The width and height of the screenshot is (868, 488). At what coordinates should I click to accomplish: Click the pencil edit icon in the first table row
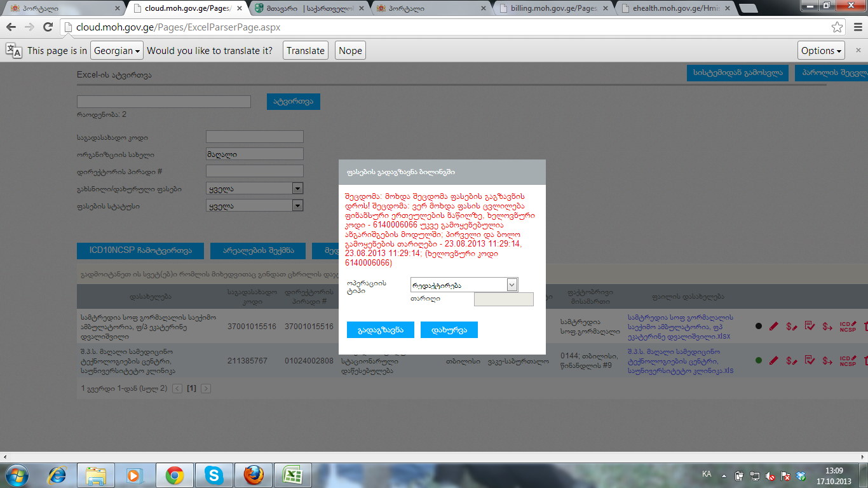(773, 326)
